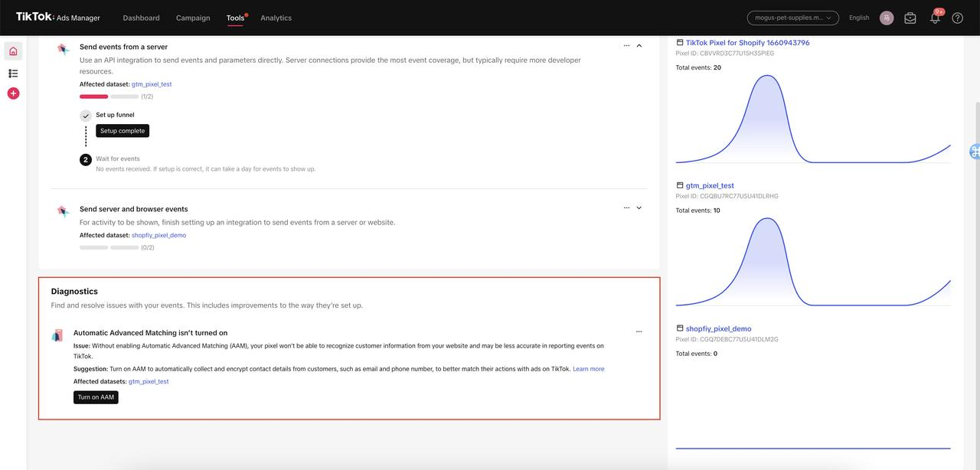Click the help question mark icon
The height and width of the screenshot is (470, 980).
958,18
